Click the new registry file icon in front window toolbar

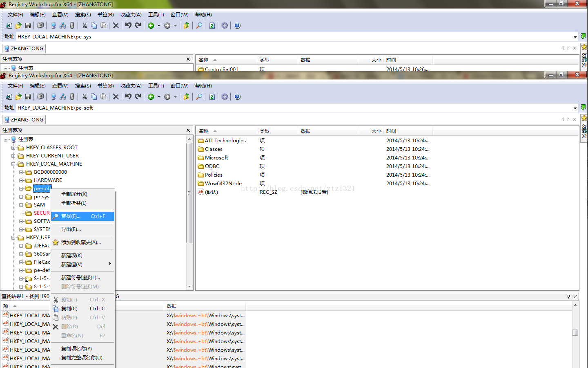(9, 96)
